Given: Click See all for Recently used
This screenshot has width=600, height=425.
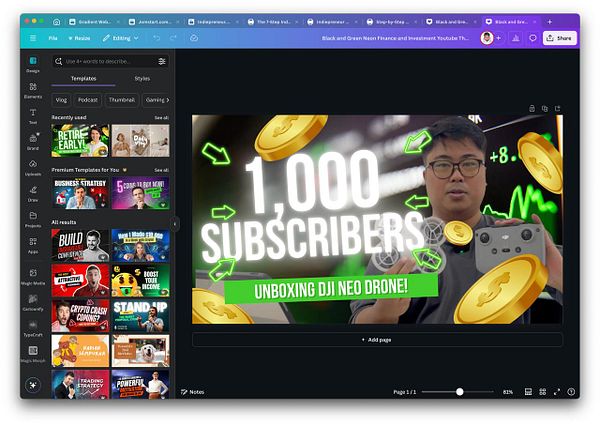Looking at the screenshot, I should click(x=161, y=118).
